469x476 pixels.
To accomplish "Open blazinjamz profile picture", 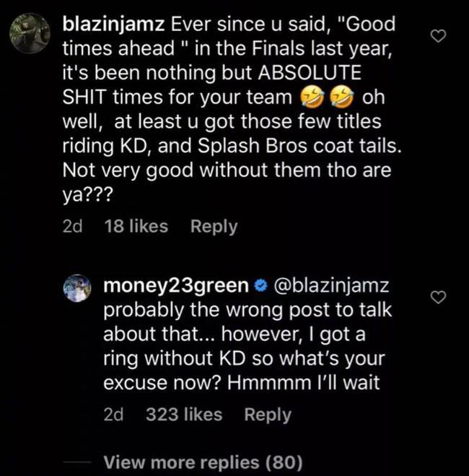I will (31, 33).
